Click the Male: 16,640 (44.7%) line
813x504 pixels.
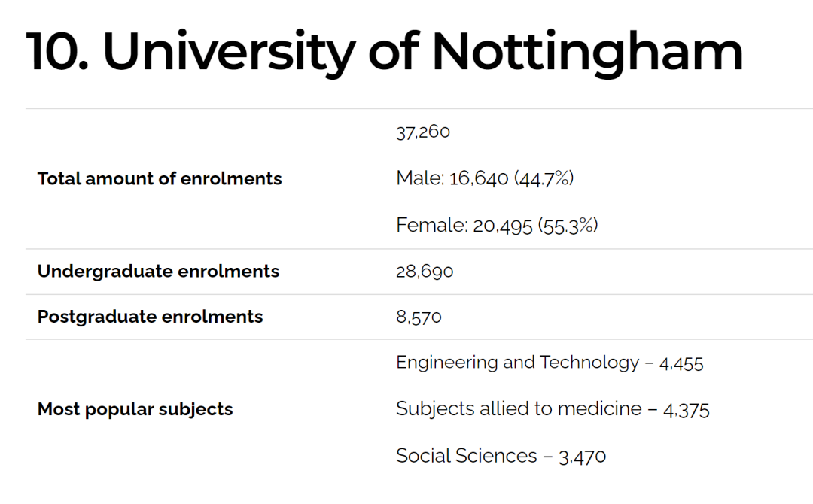[485, 178]
